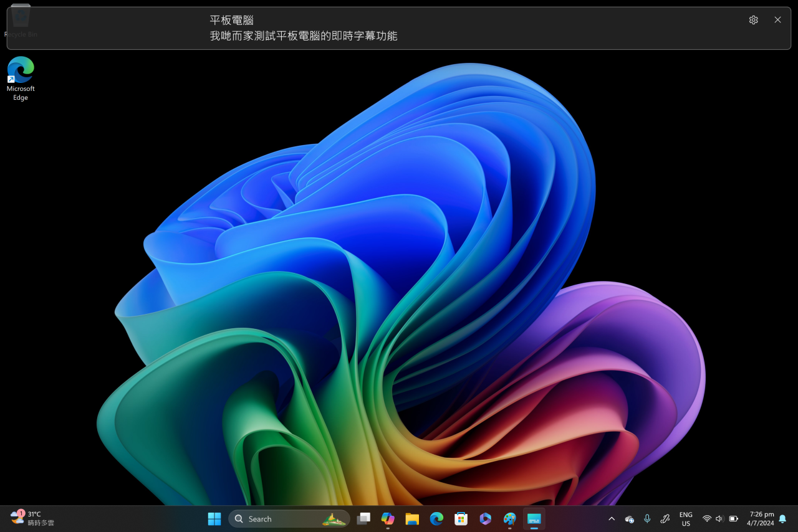
Task: Open the live captions settings gear
Action: point(753,19)
